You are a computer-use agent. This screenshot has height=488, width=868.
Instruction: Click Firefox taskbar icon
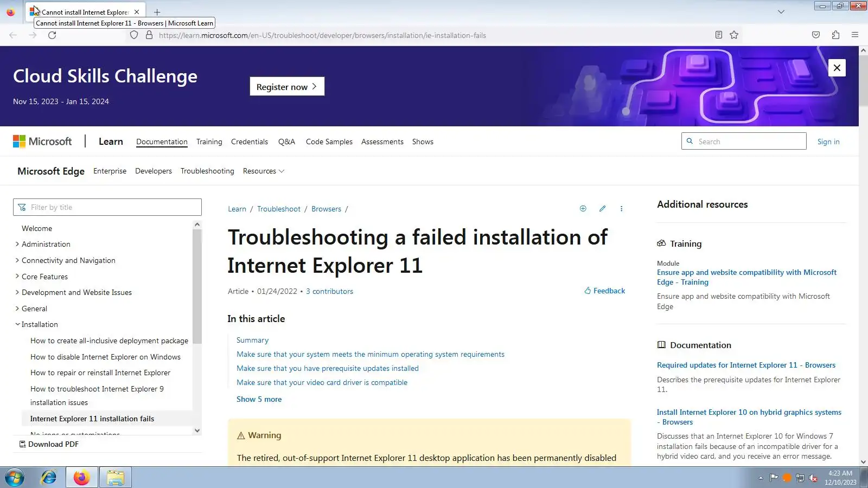(82, 478)
